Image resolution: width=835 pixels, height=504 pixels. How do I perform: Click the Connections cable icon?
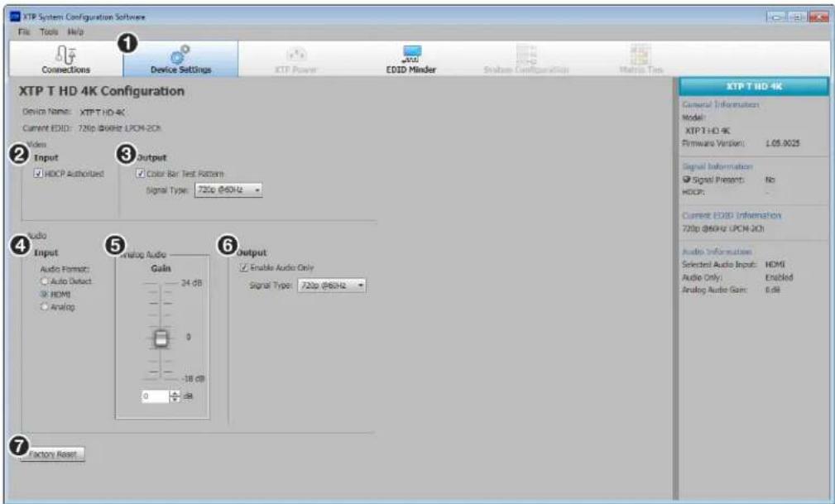pyautogui.click(x=65, y=55)
